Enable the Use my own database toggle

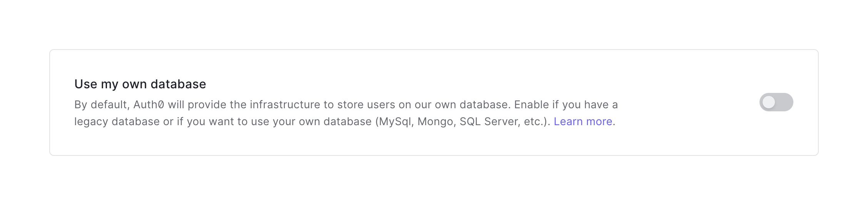(776, 102)
